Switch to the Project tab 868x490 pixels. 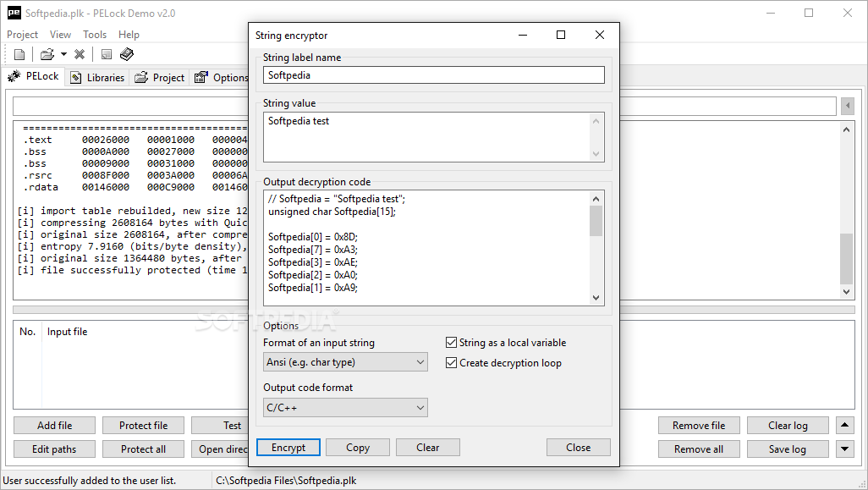(x=159, y=78)
